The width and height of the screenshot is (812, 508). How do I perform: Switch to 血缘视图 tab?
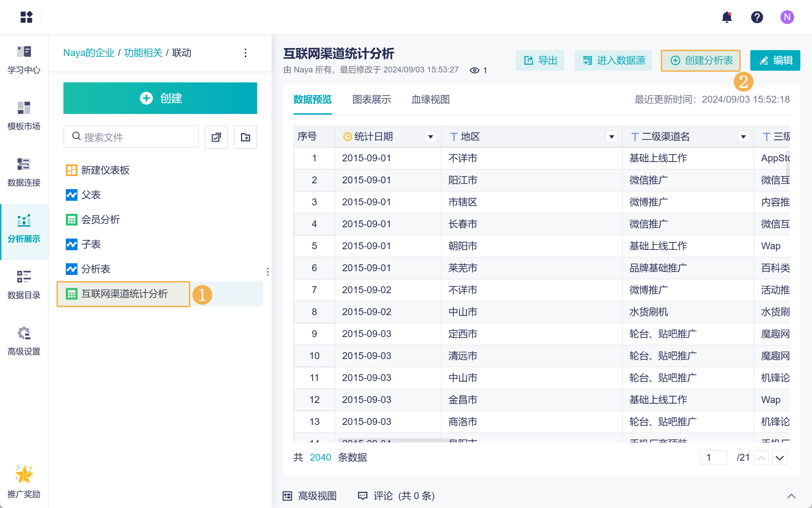click(431, 100)
